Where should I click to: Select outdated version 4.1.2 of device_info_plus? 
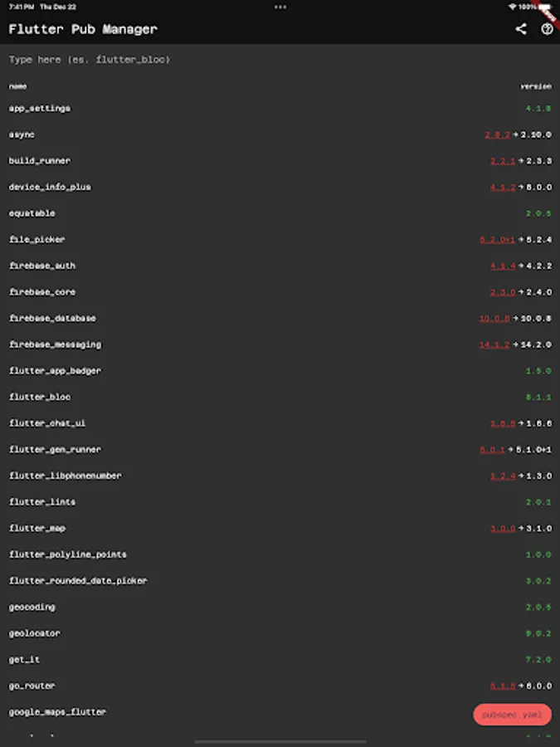[x=503, y=188]
